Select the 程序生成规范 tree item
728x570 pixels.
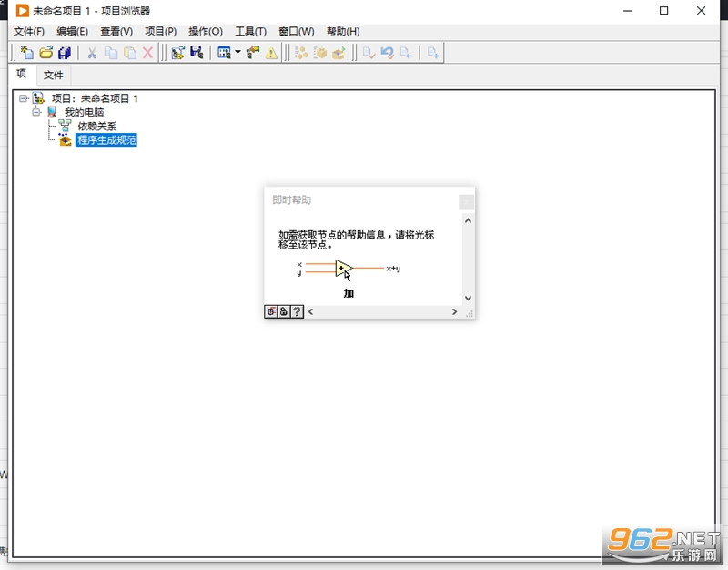106,140
